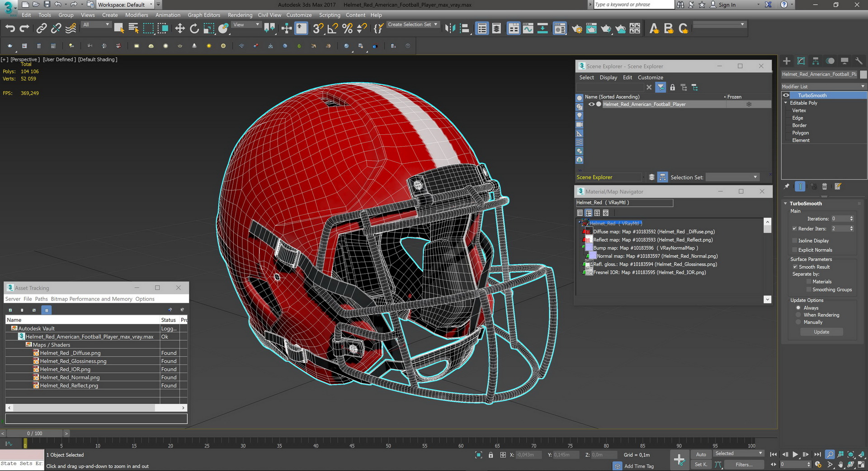The width and height of the screenshot is (868, 471).
Task: Toggle TurboSmooth modifier visibility eye
Action: [x=786, y=95]
